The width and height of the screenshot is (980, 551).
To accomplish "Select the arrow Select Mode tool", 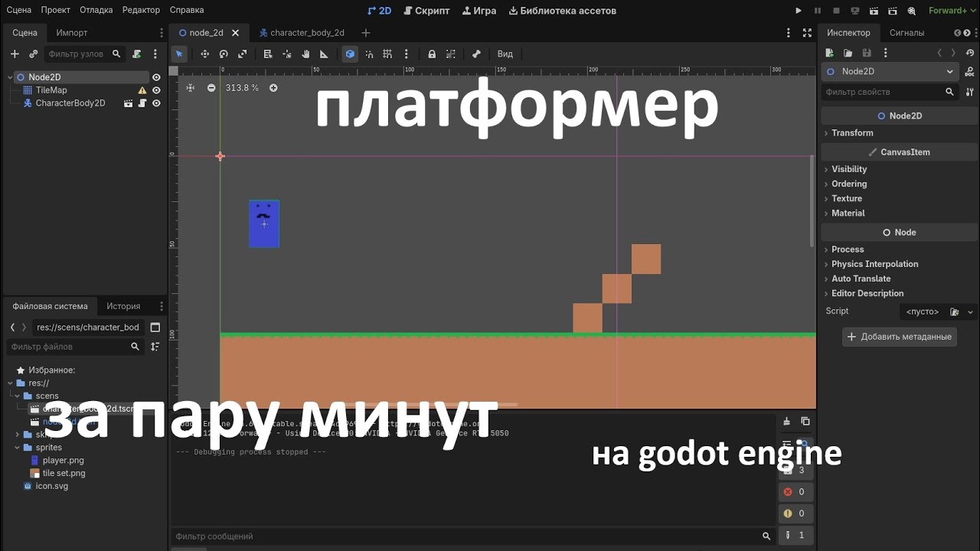I will (179, 54).
